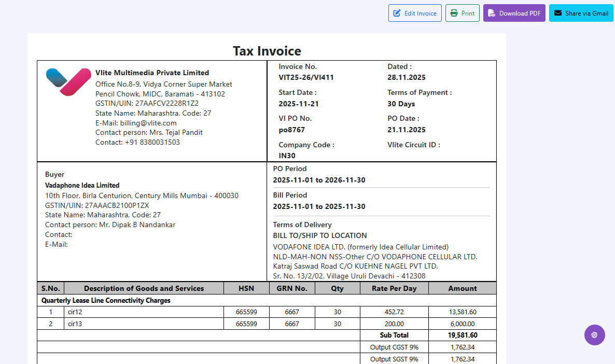Click the dated value 28.11.2025
Screen dimensions: 615x364
(407, 77)
